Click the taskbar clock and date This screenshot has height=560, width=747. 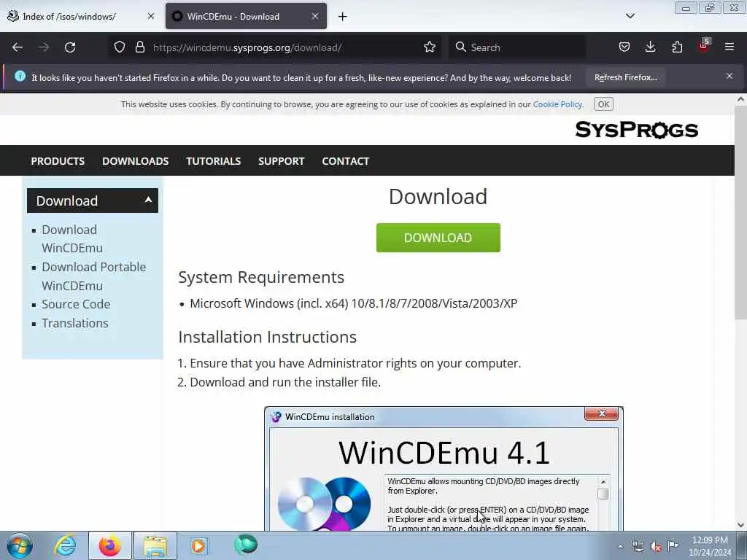[710, 546]
